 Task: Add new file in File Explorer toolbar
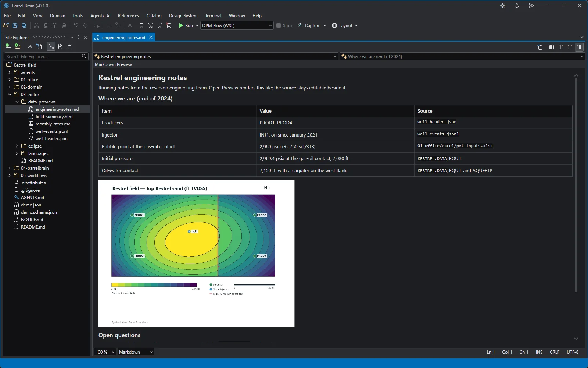[8, 46]
